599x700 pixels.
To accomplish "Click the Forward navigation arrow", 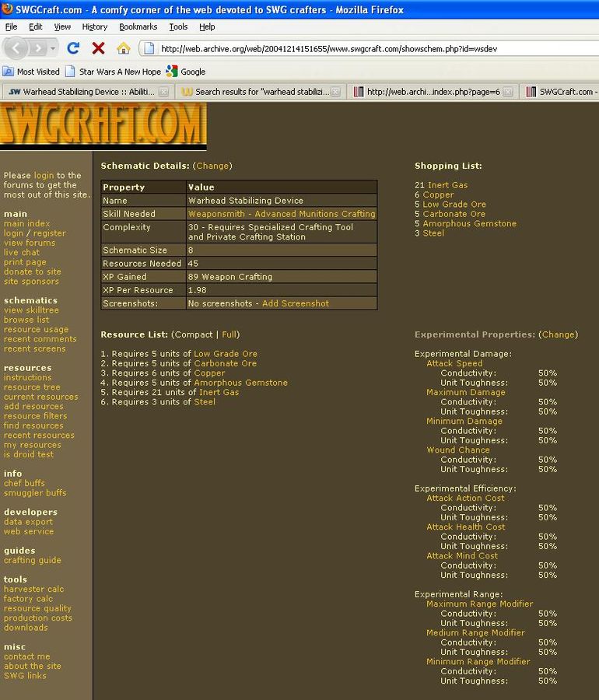I will tap(38, 48).
